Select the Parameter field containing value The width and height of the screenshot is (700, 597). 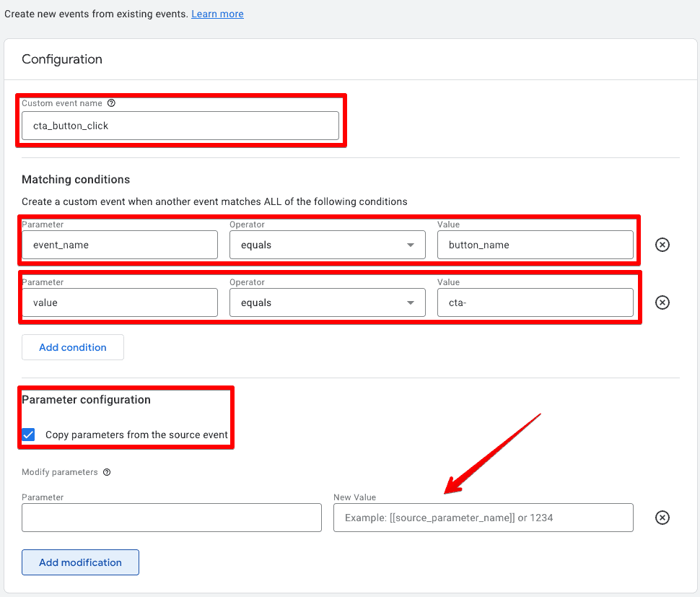click(119, 302)
